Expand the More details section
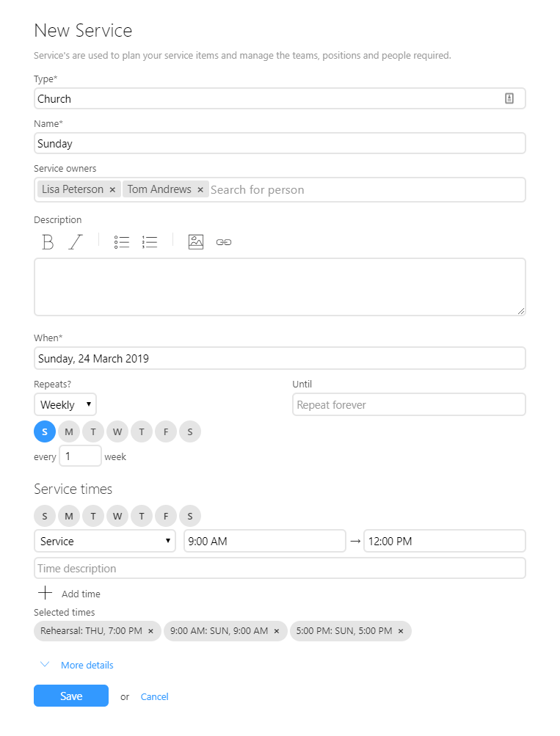Image resolution: width=560 pixels, height=736 pixels. (87, 666)
